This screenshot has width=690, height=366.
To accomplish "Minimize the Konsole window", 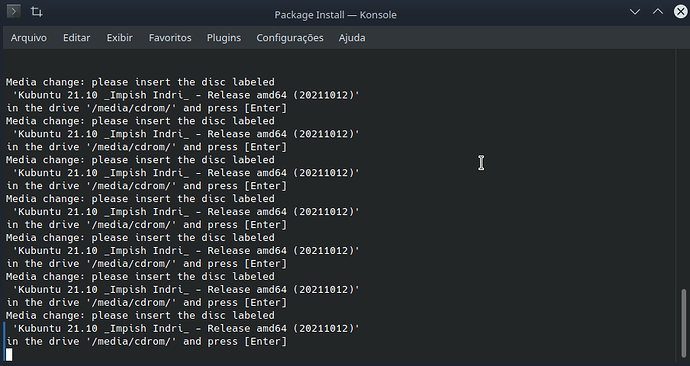I will click(635, 11).
